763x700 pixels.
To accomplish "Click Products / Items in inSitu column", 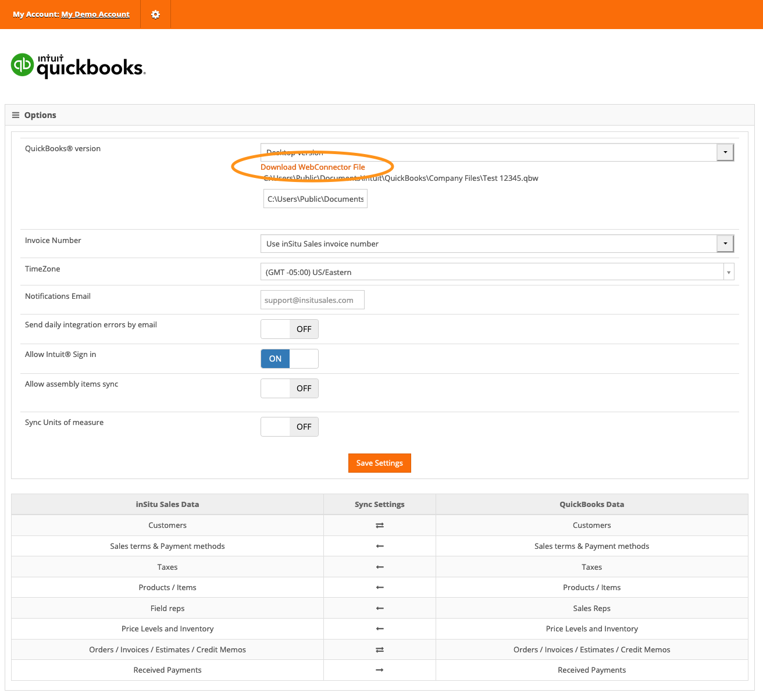I will tap(167, 588).
